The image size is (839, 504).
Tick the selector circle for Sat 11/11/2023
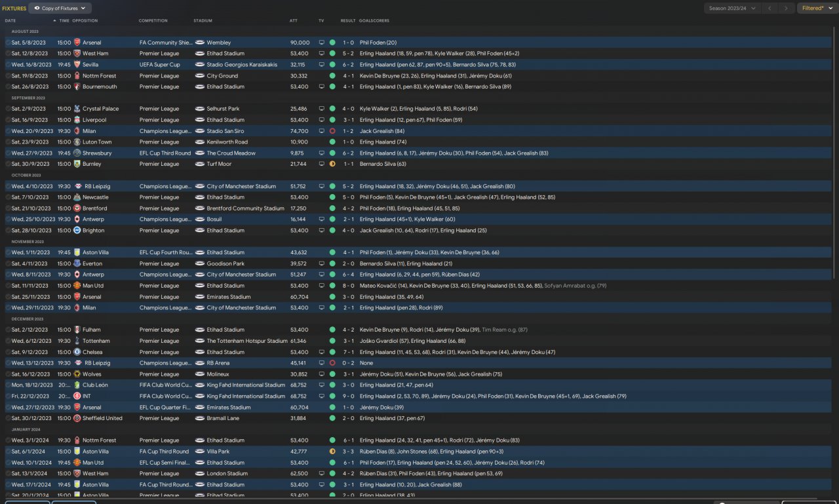tap(8, 286)
